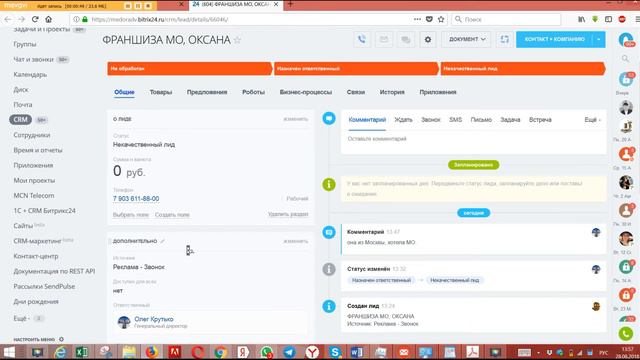640x360 pixels.
Task: Open Сотрудники in the left menu
Action: (x=32, y=135)
